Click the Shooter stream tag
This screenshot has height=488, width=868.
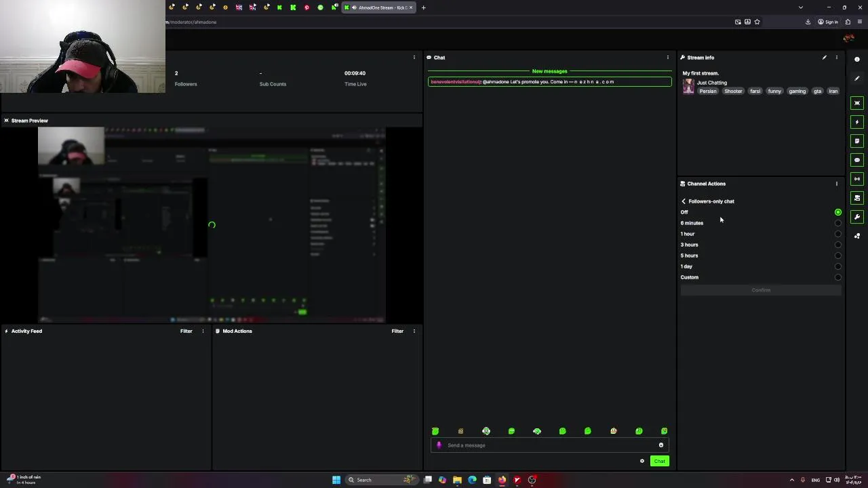[x=733, y=91]
